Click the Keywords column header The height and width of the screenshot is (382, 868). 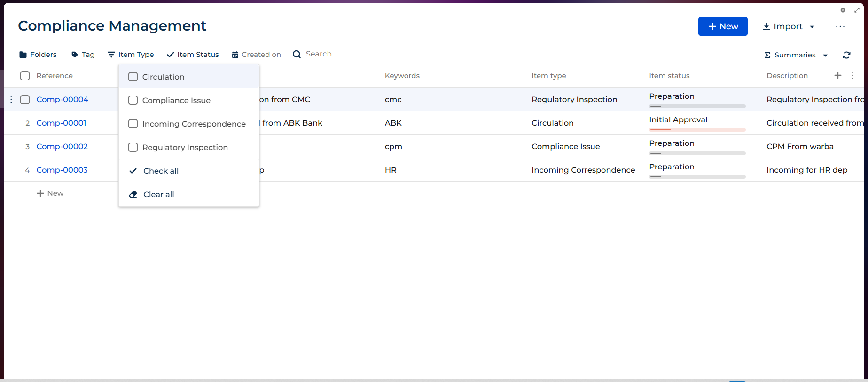(402, 76)
